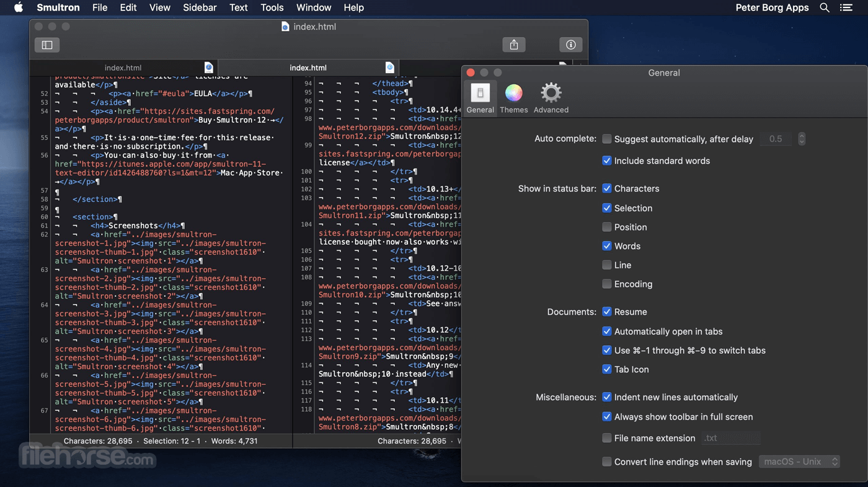Viewport: 868px width, 487px height.
Task: Click the file icon on the dimmed index.html tab
Action: point(209,68)
